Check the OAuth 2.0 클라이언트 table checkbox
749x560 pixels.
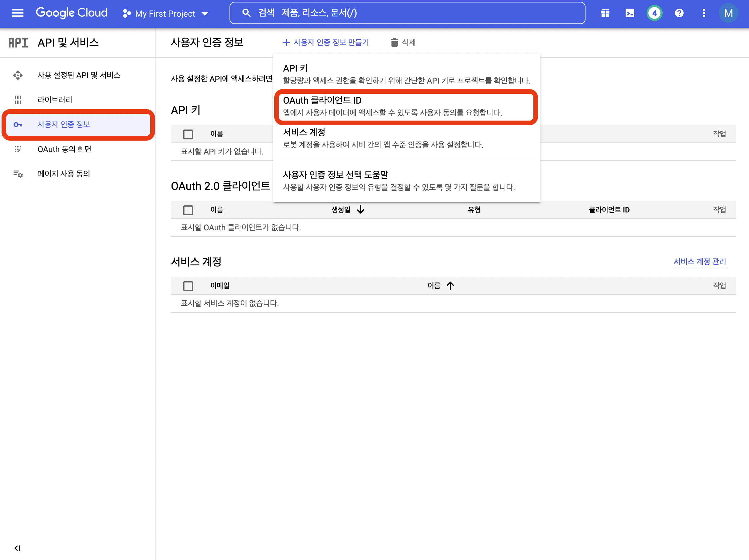pos(188,210)
